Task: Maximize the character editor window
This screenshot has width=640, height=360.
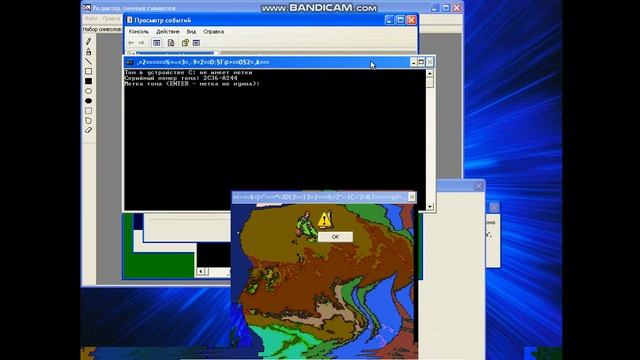Action: coord(446,8)
